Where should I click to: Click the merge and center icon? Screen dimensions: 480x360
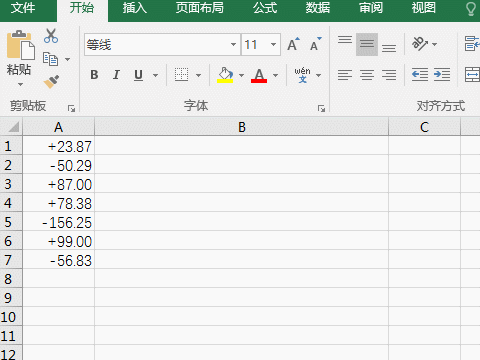click(472, 75)
